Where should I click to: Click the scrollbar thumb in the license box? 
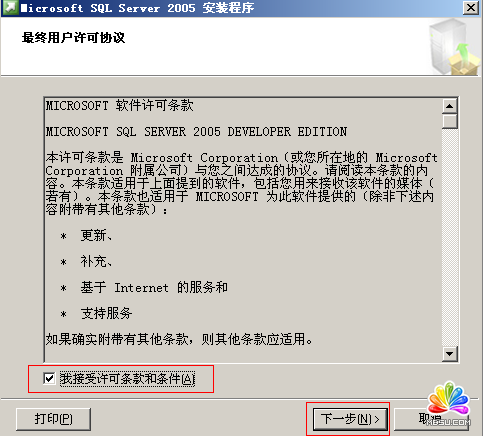click(x=449, y=121)
